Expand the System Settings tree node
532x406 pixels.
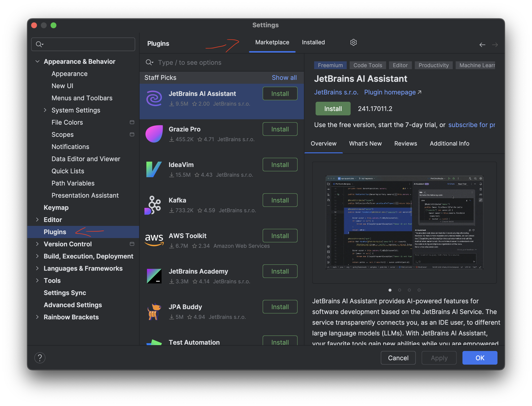pos(45,110)
